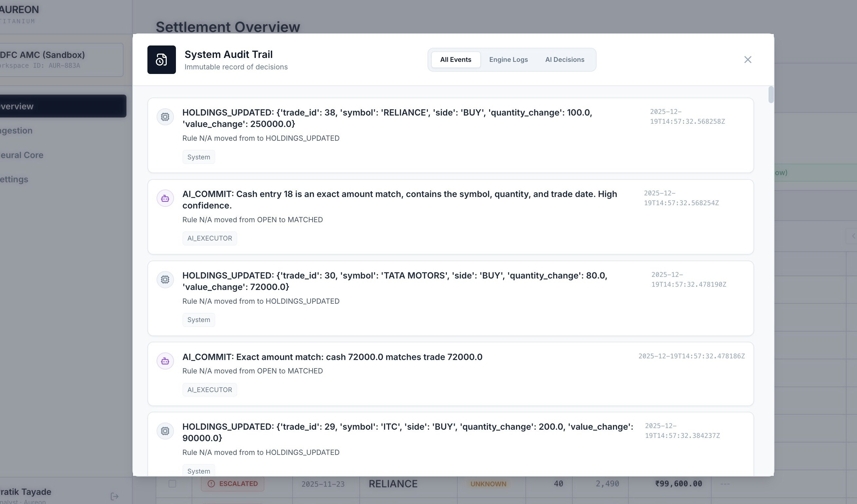This screenshot has height=504, width=857.
Task: Expand the collapsed right side panel chevron
Action: click(853, 236)
